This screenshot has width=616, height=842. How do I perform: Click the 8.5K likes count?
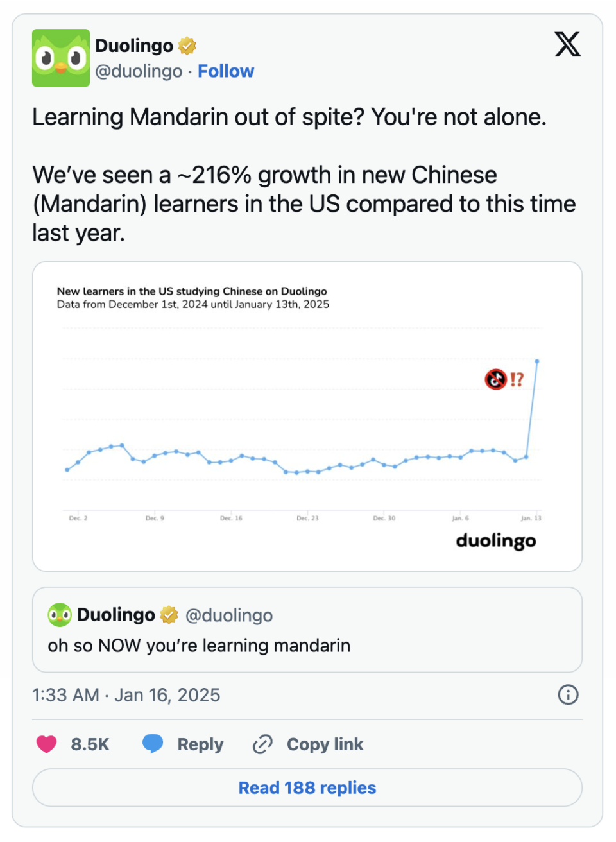pos(90,744)
